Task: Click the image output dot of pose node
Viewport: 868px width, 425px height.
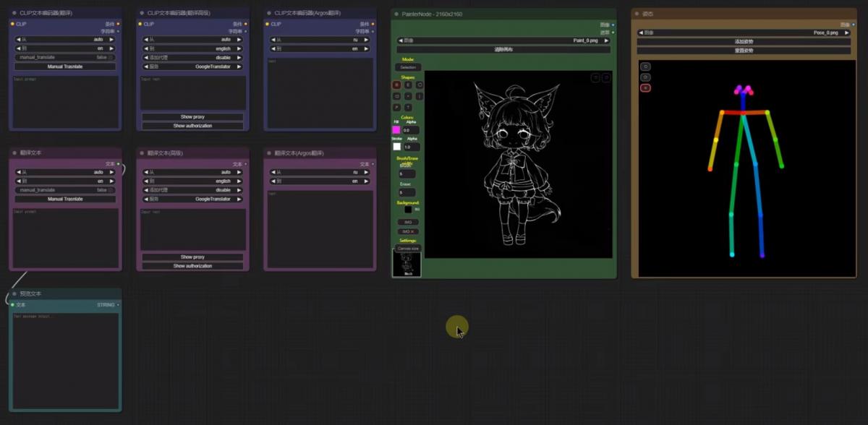Action: [854, 24]
